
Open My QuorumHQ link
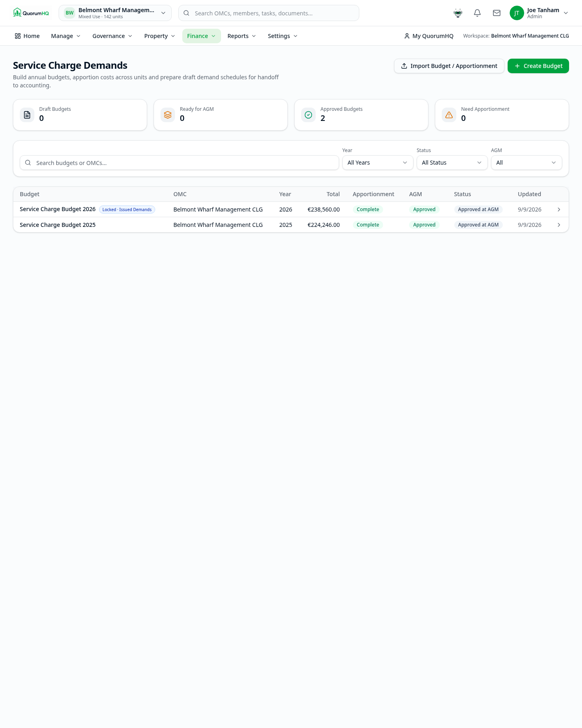pyautogui.click(x=429, y=36)
